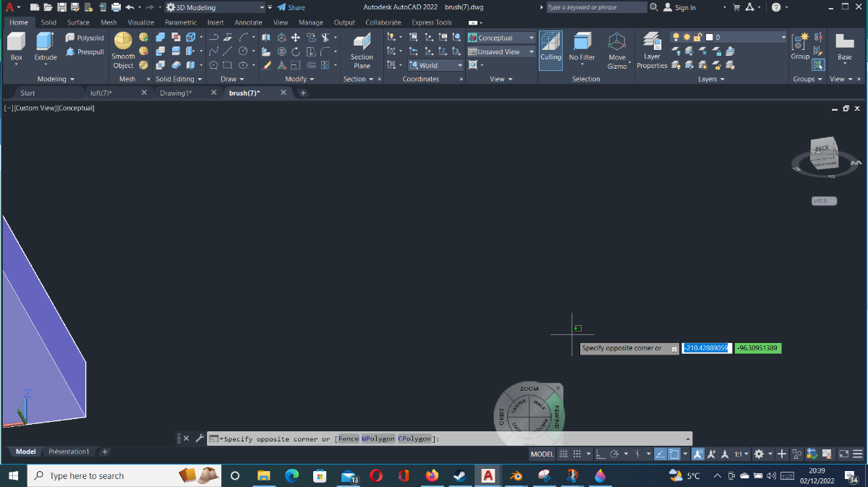Select the Presspull tool
Image resolution: width=868 pixels, height=487 pixels.
[x=85, y=52]
